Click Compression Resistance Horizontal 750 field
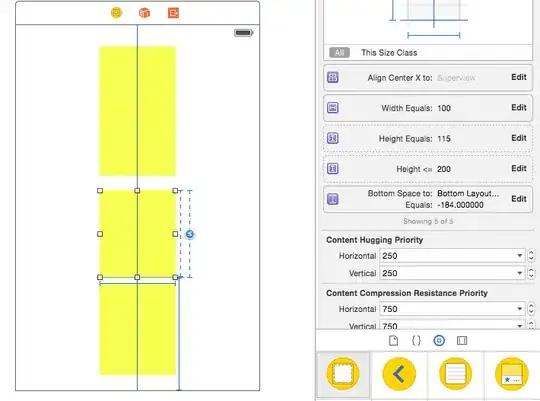 (452, 309)
